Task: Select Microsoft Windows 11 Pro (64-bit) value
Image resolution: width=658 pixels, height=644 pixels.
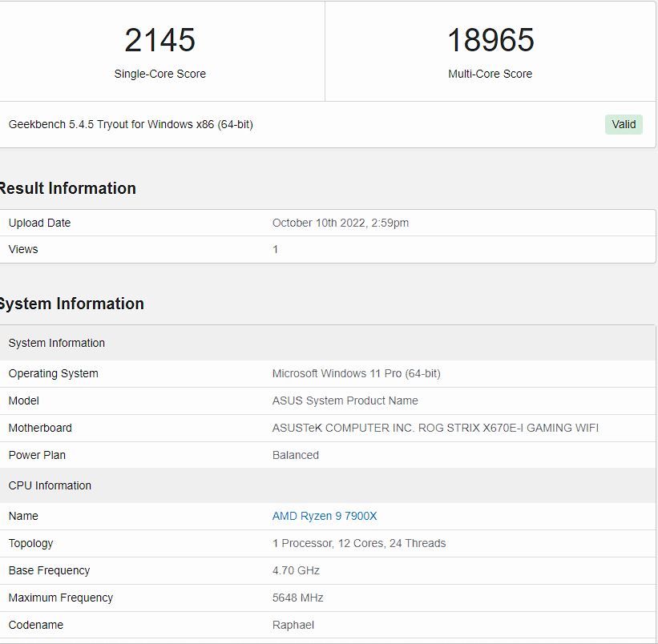Action: [x=357, y=373]
